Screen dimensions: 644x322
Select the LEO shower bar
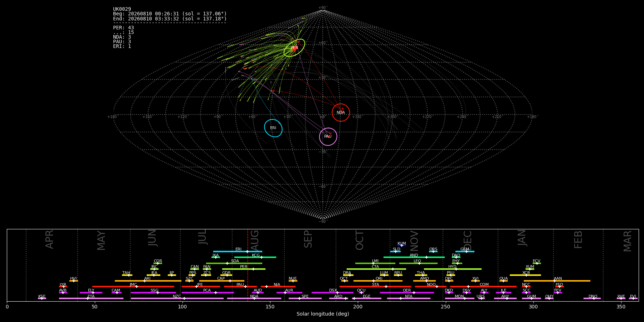click(x=418, y=263)
